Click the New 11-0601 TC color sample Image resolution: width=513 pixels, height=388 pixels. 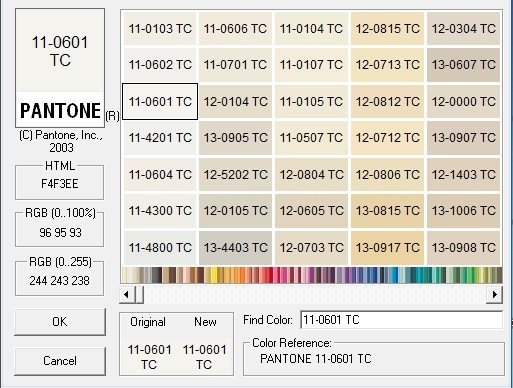coord(204,357)
